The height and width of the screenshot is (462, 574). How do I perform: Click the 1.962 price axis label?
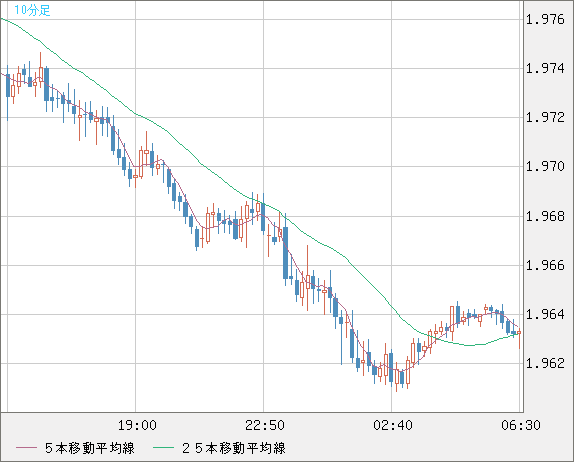(x=545, y=363)
